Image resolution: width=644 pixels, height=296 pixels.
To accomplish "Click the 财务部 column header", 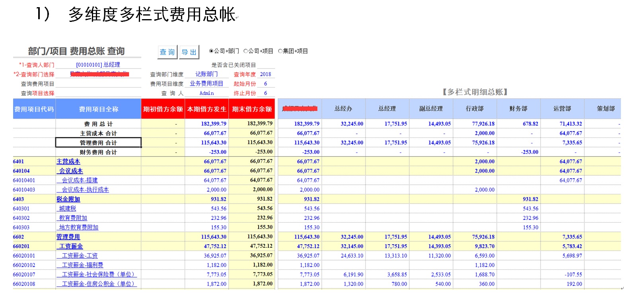I will pos(518,109).
